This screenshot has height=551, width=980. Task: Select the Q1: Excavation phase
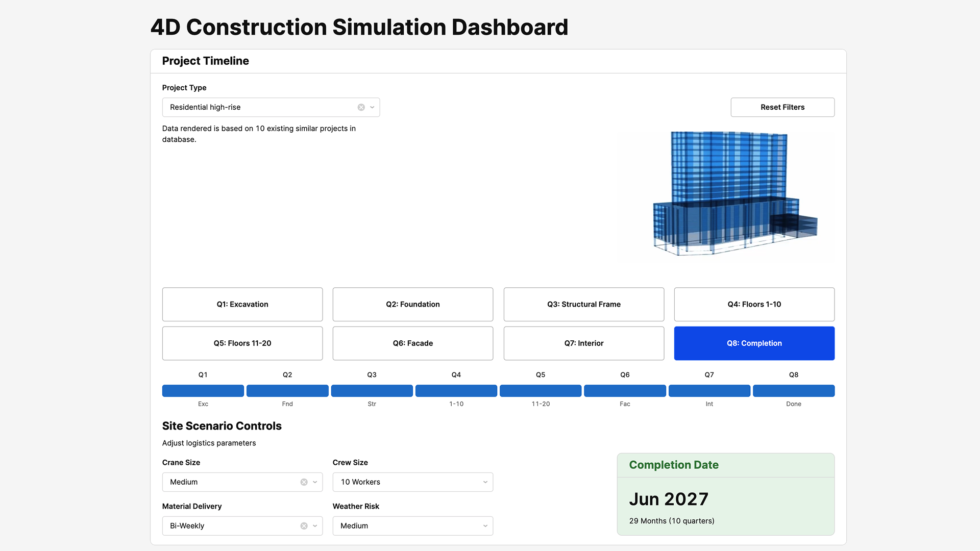242,305
